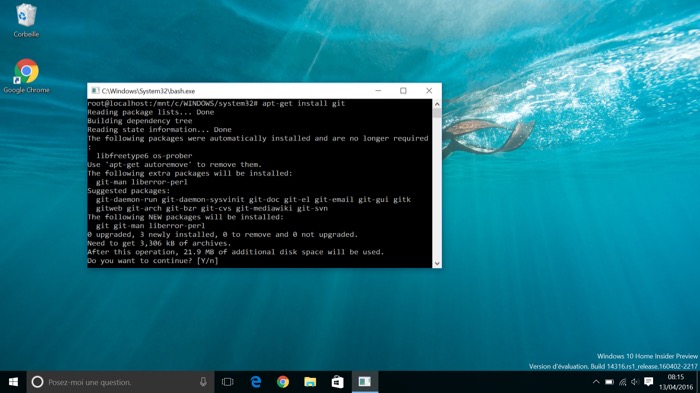The width and height of the screenshot is (700, 393).
Task: Click the Cortana circle icon
Action: 38,382
